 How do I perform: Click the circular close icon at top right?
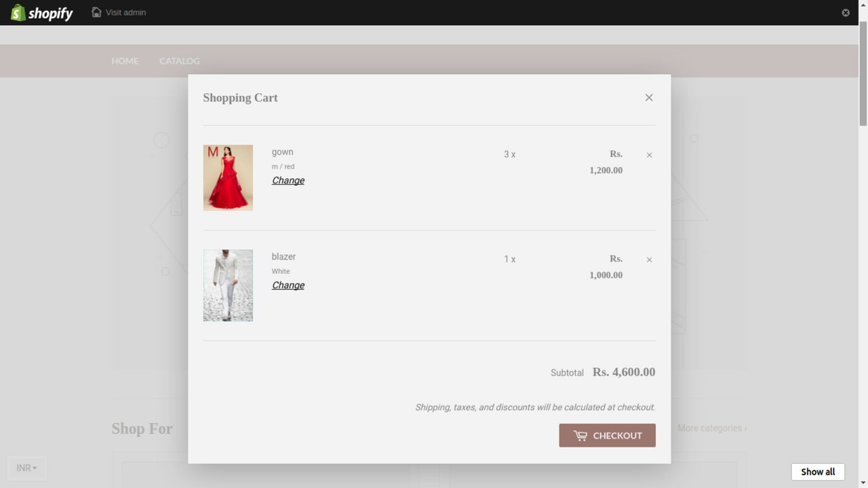point(845,12)
